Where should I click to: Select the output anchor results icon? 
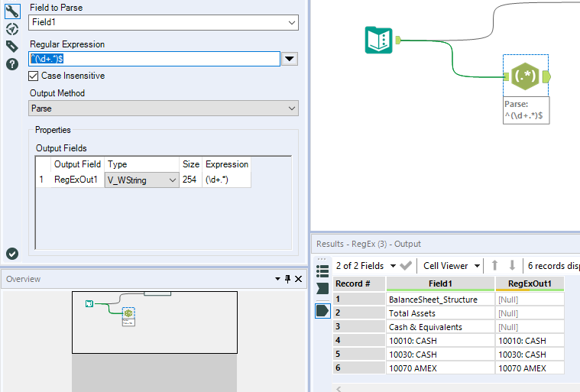322,311
